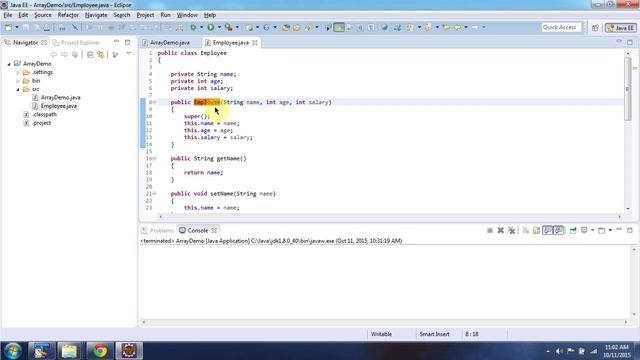This screenshot has height=360, width=640.
Task: Toggle Link with Editor in Navigator
Action: pyautogui.click(x=100, y=54)
